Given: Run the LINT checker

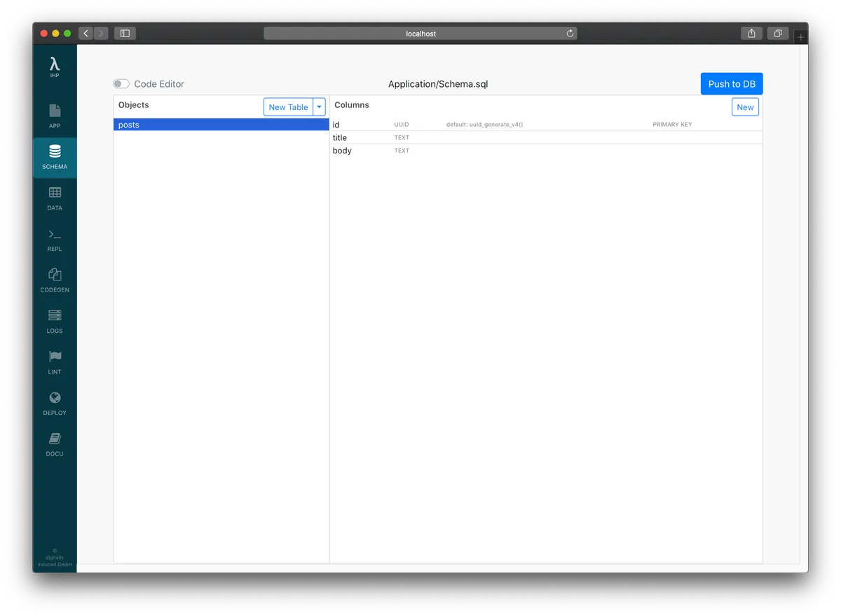Looking at the screenshot, I should pos(54,361).
